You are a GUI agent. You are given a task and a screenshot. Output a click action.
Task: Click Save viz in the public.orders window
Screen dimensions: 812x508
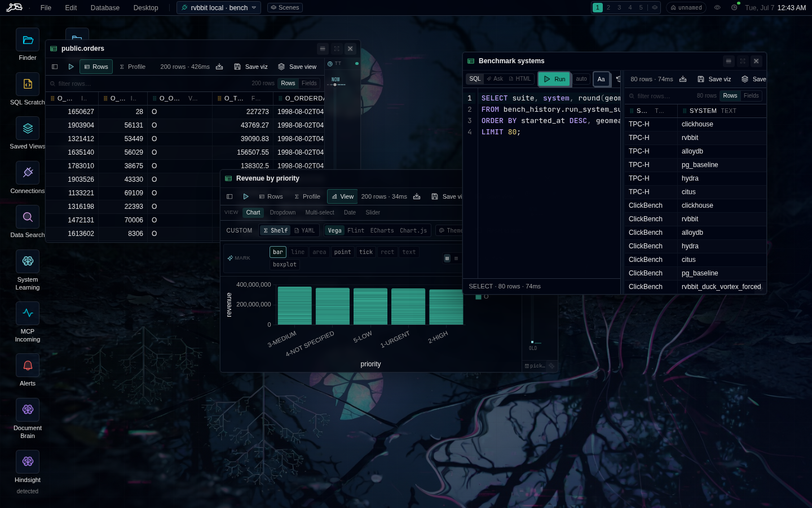tap(251, 67)
